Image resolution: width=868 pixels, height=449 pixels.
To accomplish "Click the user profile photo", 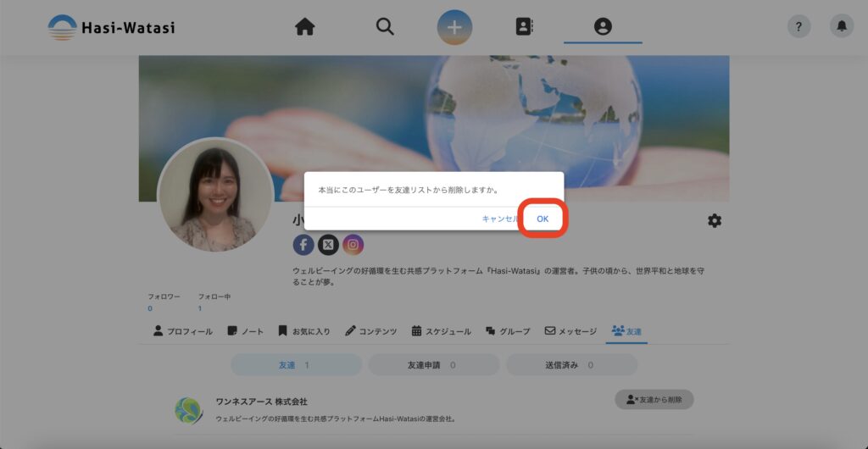I will point(215,196).
